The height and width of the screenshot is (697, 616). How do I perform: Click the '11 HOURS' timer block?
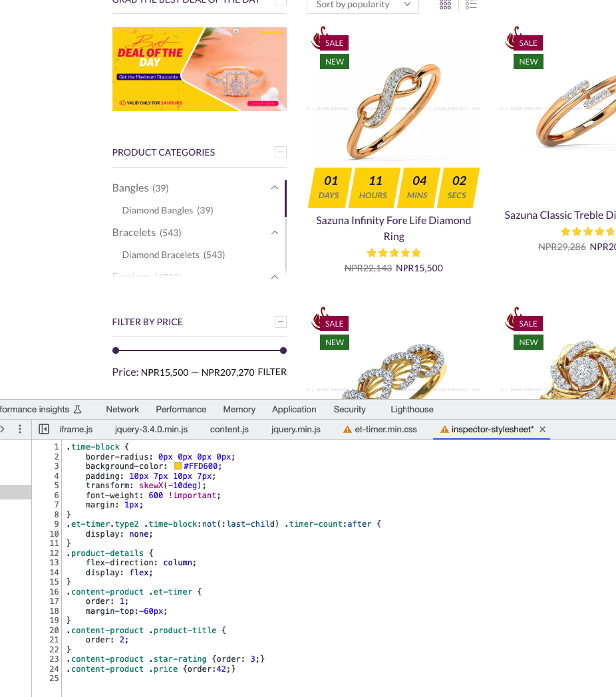click(x=374, y=188)
